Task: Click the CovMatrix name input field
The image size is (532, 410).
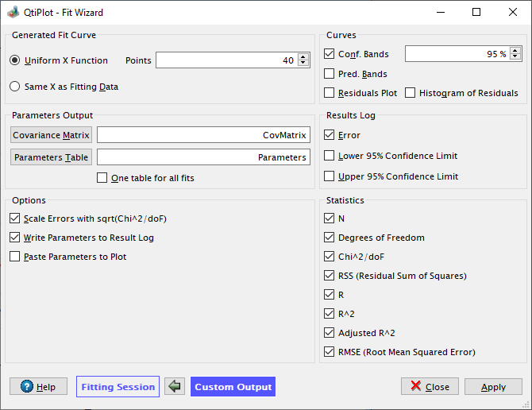Action: pos(203,135)
